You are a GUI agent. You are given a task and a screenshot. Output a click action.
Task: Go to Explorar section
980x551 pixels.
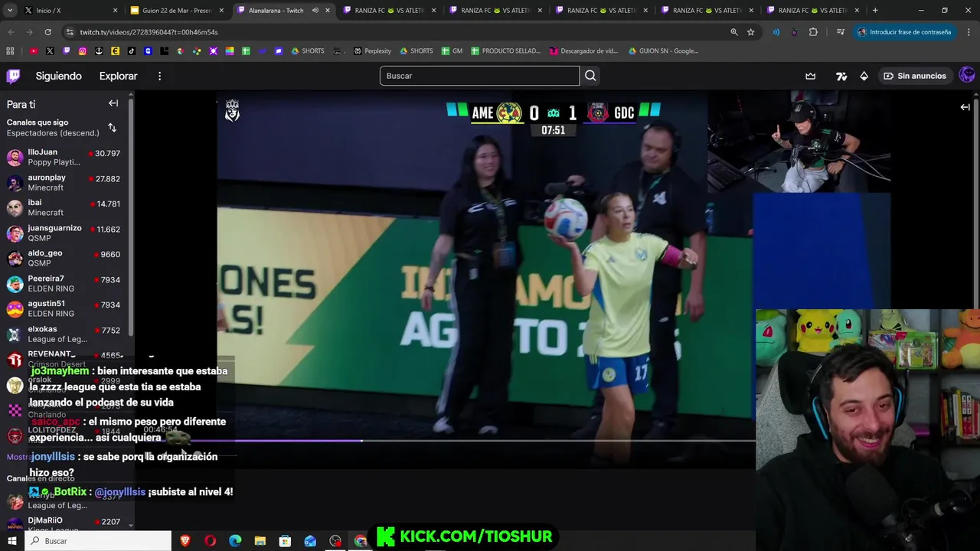click(x=118, y=76)
